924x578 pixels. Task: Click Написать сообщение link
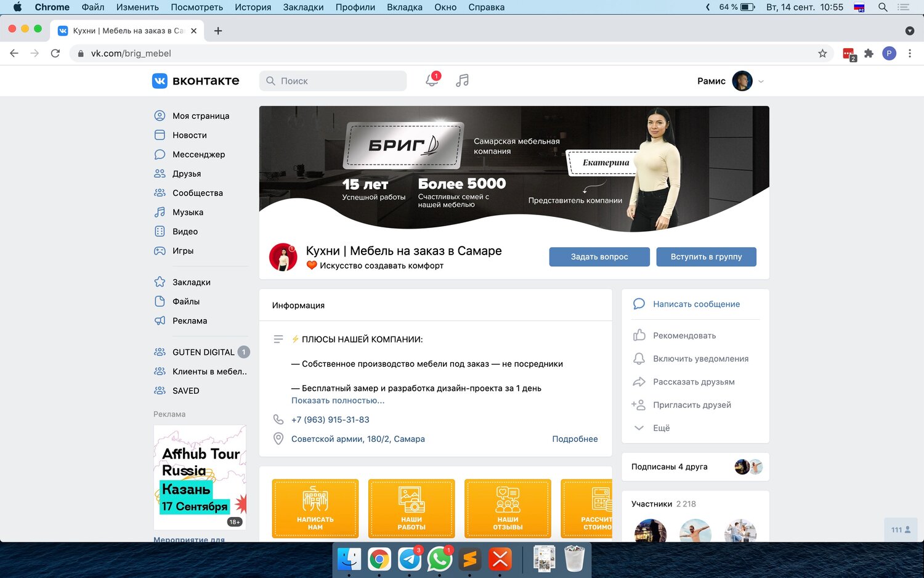[x=696, y=304]
